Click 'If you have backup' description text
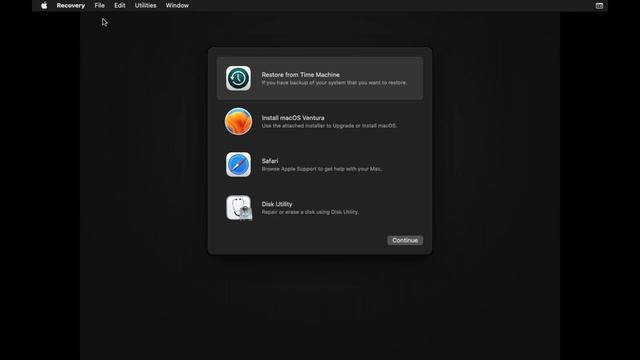This screenshot has width=640, height=360. click(334, 82)
